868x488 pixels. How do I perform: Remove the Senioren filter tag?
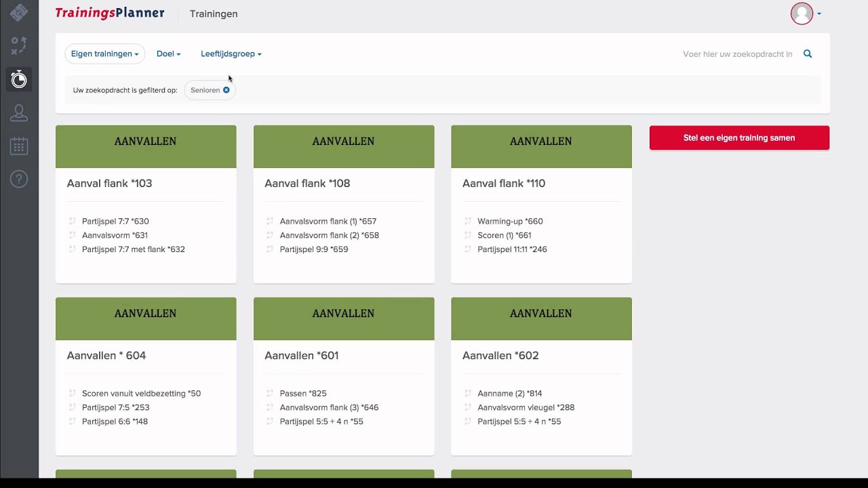coord(226,90)
